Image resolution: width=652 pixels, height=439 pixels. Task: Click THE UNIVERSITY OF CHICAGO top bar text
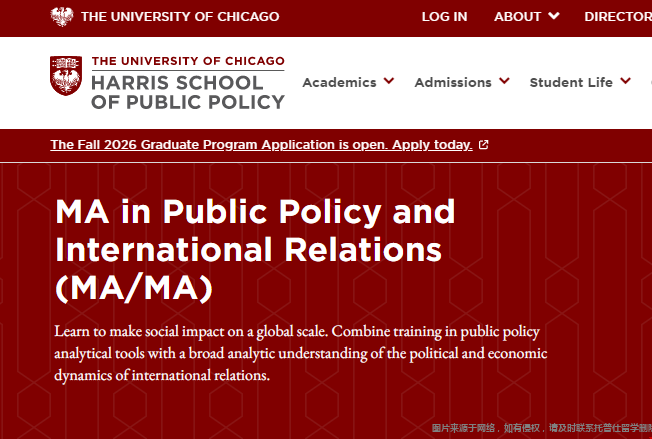point(180,16)
